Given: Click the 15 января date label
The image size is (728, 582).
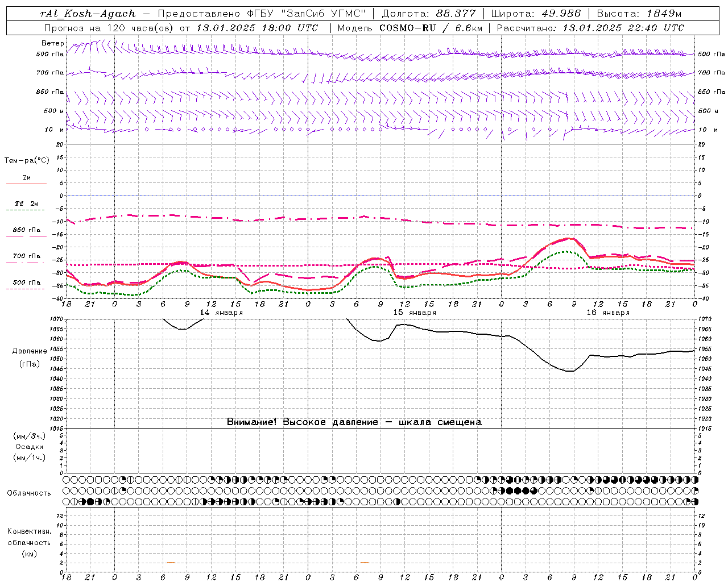Looking at the screenshot, I should [x=415, y=313].
